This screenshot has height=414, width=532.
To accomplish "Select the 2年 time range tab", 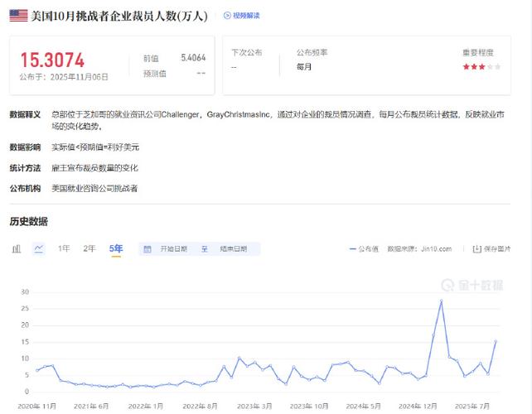I will (89, 248).
